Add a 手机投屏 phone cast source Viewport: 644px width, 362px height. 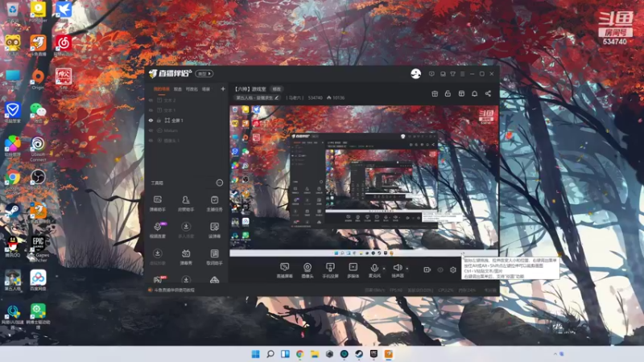pos(330,270)
